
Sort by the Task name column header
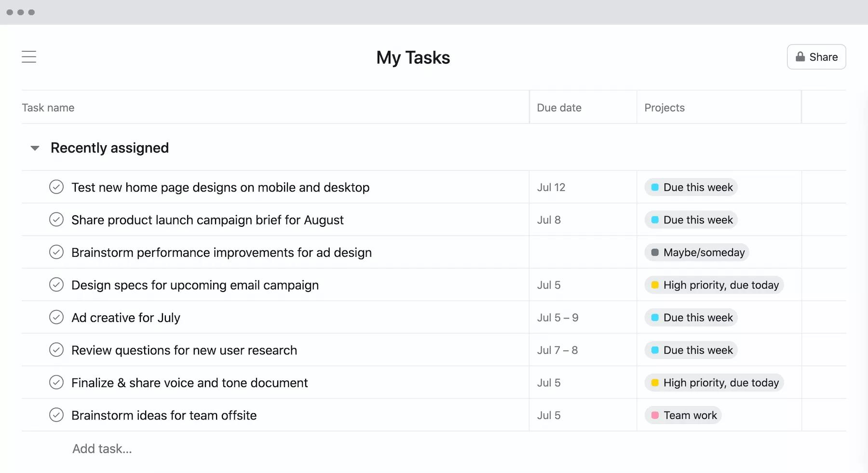tap(48, 108)
